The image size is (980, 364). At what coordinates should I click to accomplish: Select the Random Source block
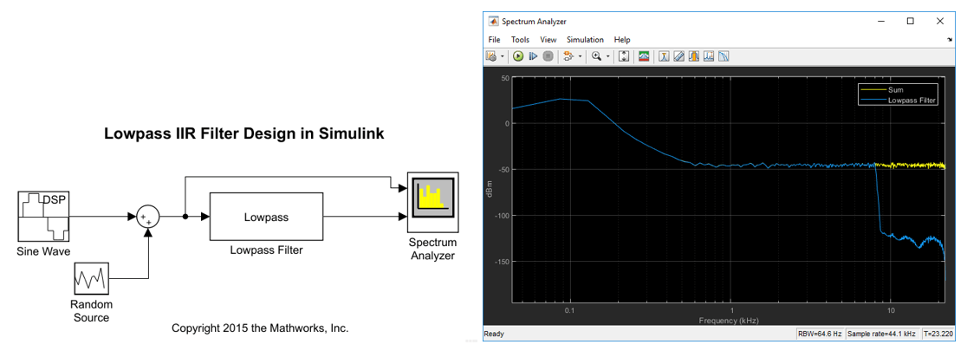(x=91, y=278)
